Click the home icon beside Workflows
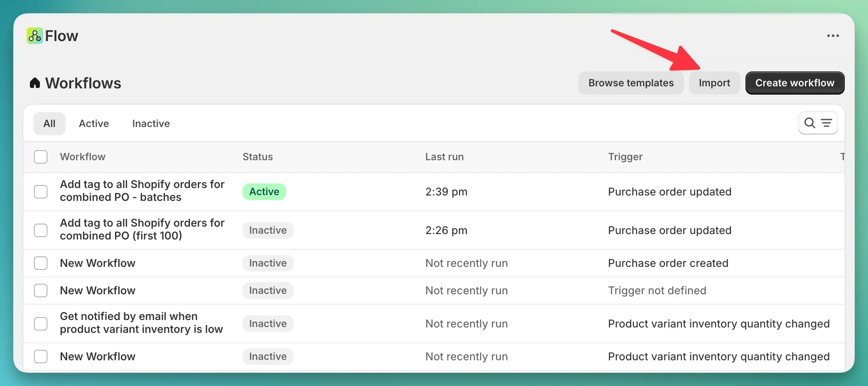Screen dimensions: 868x386 tap(35, 83)
